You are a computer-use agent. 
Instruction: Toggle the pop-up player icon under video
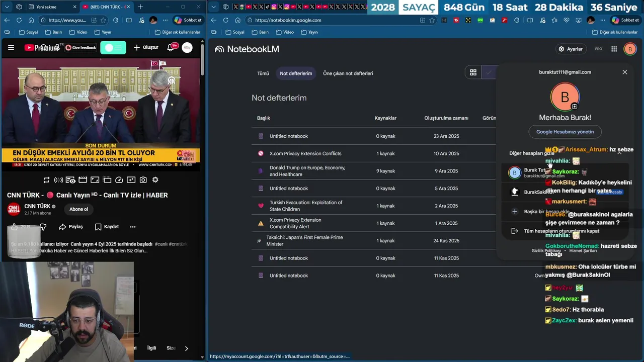tap(107, 180)
